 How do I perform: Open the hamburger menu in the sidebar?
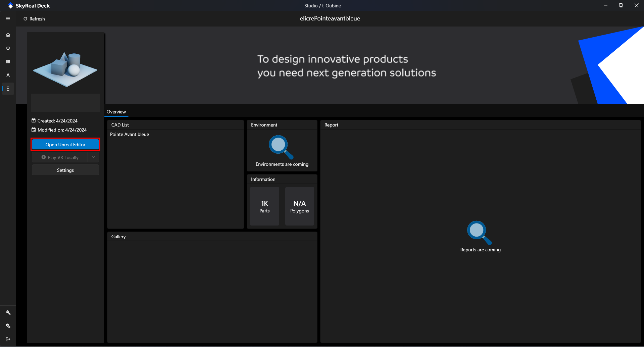[x=8, y=19]
